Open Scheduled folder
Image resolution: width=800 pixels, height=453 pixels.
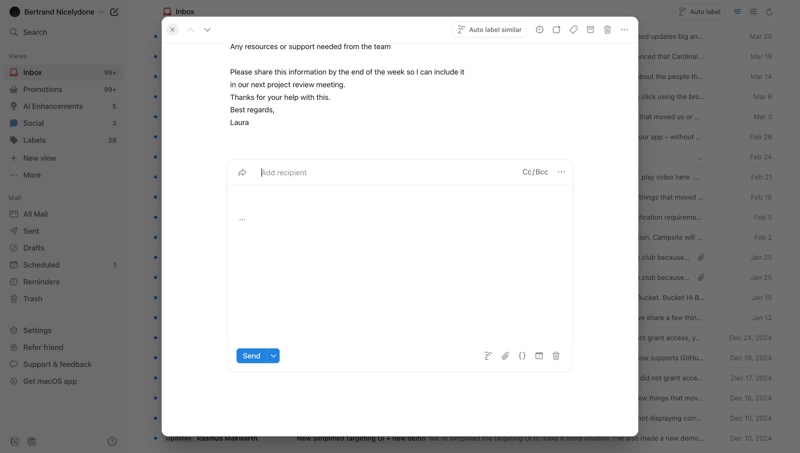63,265
